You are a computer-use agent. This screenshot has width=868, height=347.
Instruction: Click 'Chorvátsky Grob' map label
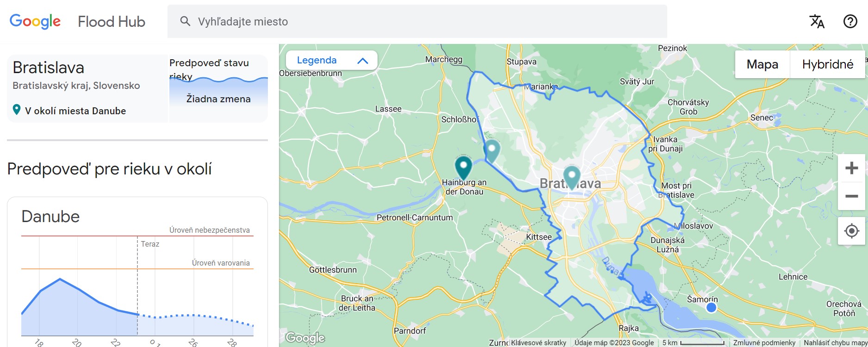tap(688, 107)
